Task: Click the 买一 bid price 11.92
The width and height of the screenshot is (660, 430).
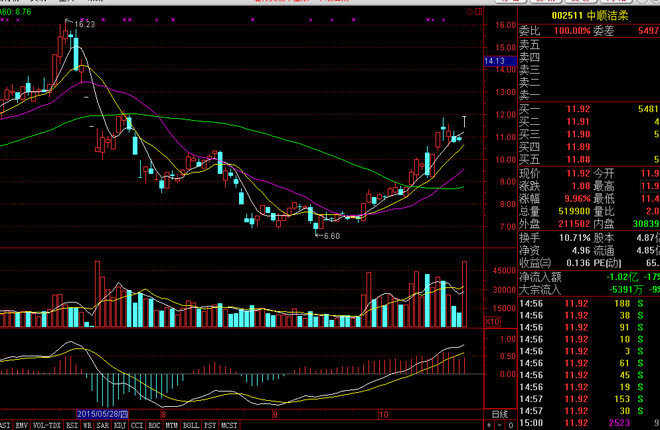Action: point(578,109)
